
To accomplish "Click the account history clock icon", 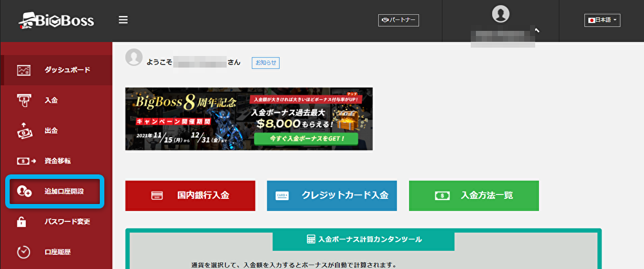I will tap(23, 252).
